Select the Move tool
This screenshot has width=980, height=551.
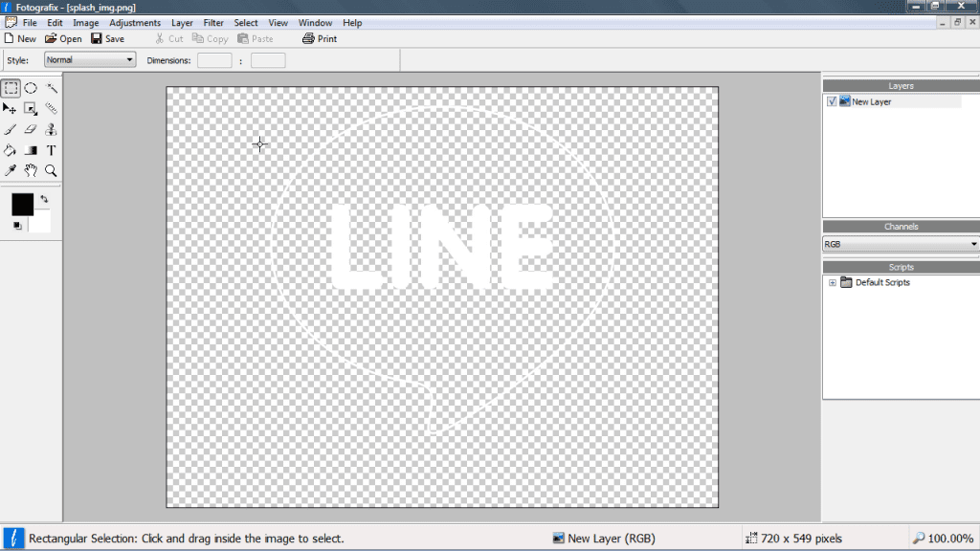click(10, 109)
